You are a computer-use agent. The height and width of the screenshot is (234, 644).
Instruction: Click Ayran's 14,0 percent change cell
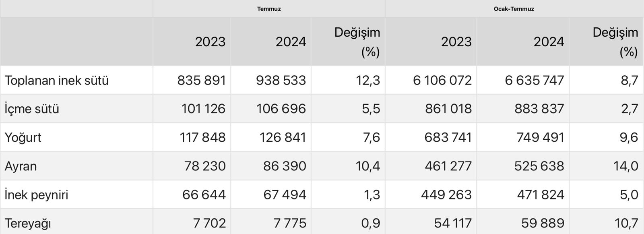click(625, 166)
